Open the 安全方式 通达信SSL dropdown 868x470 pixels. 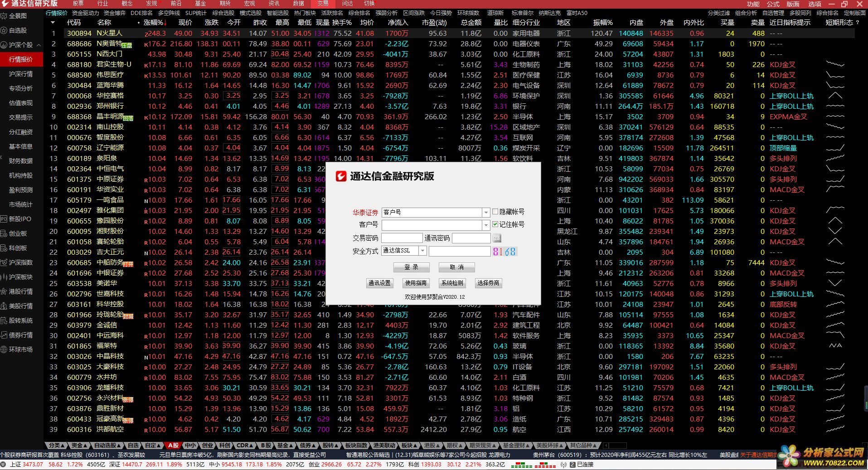pyautogui.click(x=422, y=251)
